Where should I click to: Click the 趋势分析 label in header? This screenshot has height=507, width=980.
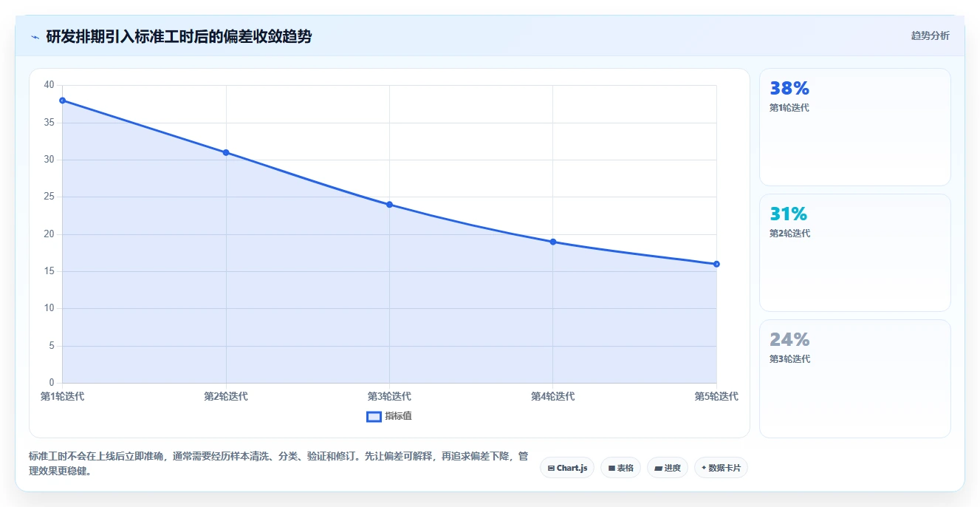click(930, 35)
